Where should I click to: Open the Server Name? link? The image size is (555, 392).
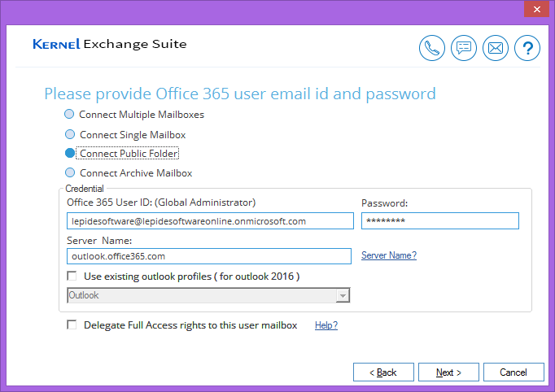point(389,255)
